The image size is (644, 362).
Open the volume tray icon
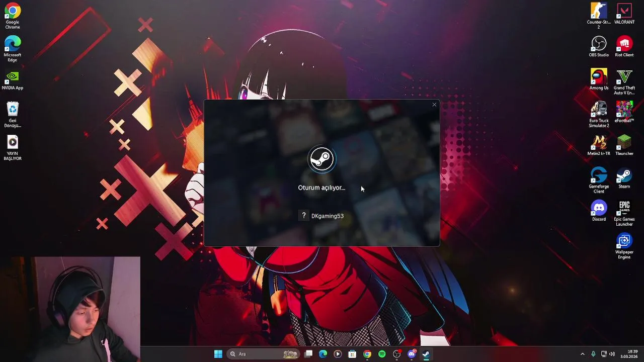612,354
